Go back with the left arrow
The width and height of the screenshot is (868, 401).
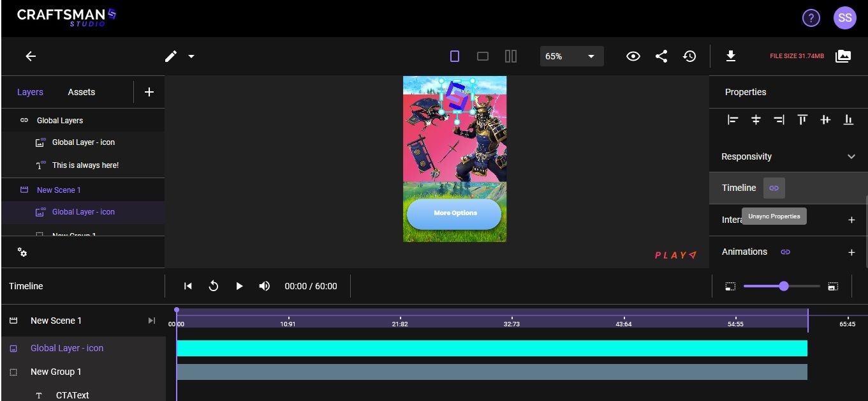pyautogui.click(x=31, y=56)
